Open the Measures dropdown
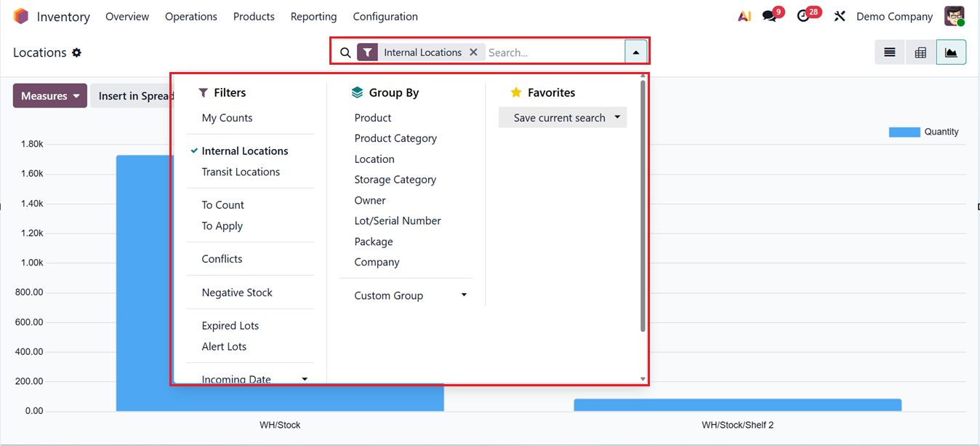 coord(49,95)
